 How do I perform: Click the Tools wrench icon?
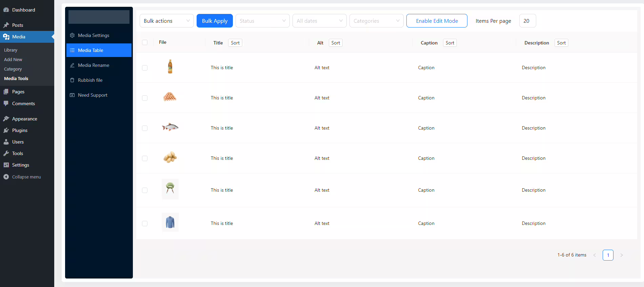tap(6, 153)
